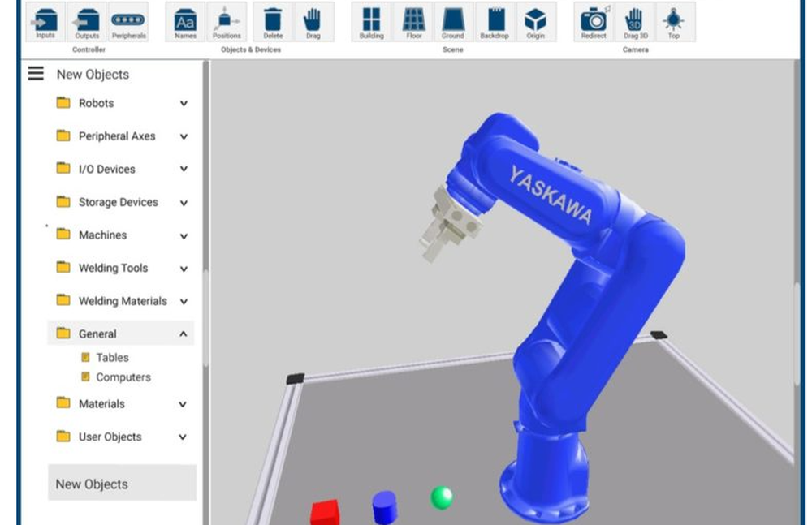Expand the Machines chevron

click(184, 235)
